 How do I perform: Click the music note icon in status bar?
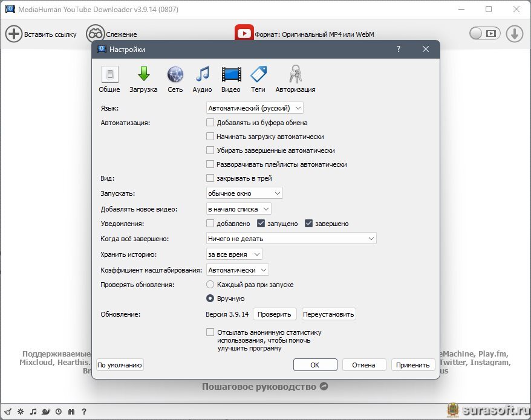tap(33, 412)
